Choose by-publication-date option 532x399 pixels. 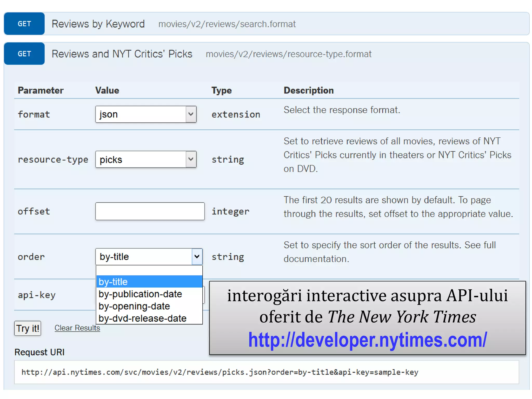coord(141,294)
